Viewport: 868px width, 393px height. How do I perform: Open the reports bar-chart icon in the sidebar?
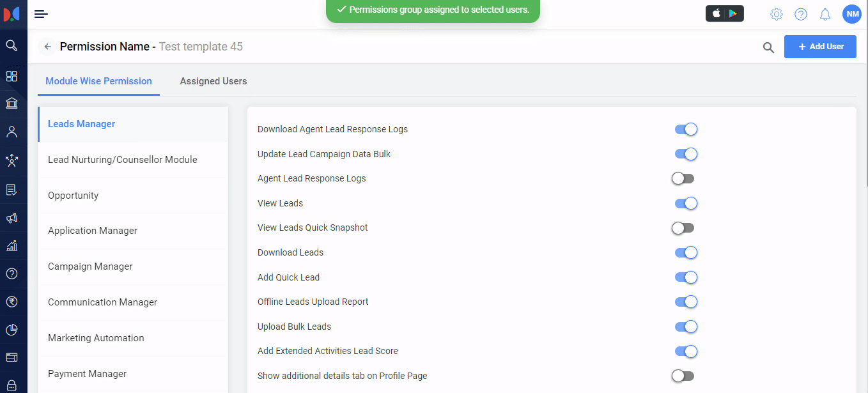pyautogui.click(x=13, y=246)
